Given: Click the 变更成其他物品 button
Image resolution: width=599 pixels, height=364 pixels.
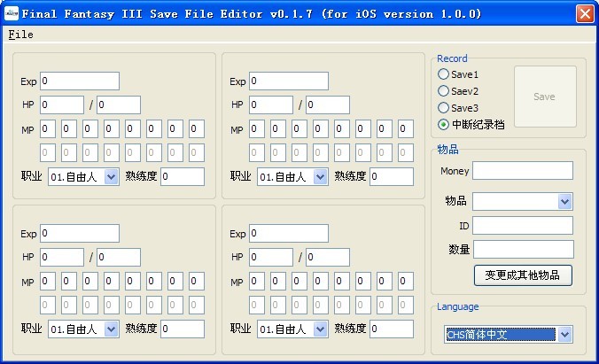Looking at the screenshot, I should (x=523, y=275).
